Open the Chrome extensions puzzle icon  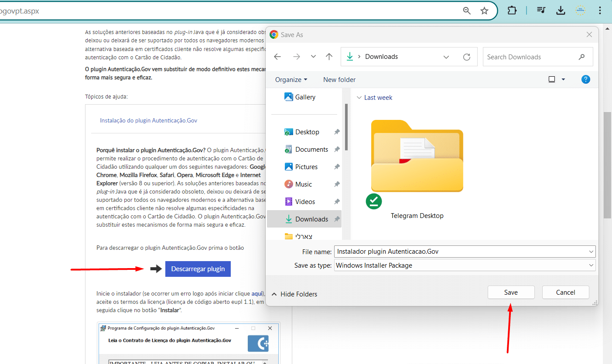[512, 10]
